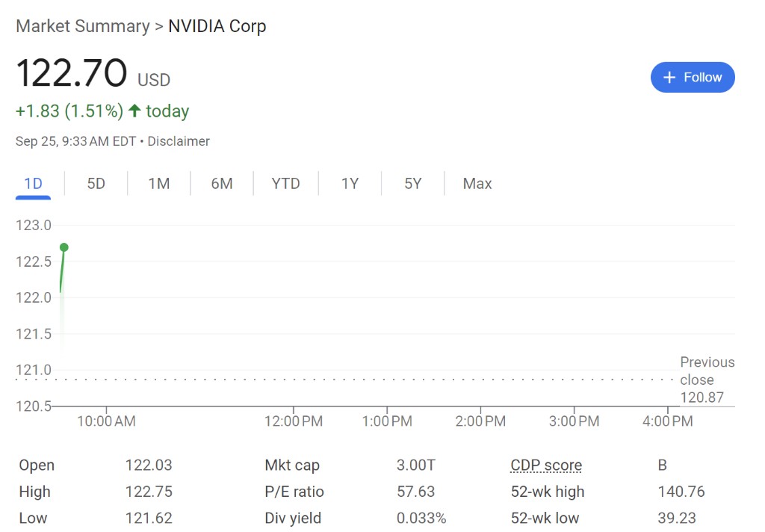The image size is (765, 532).
Task: Click the 12:00 PM axis label
Action: (294, 421)
